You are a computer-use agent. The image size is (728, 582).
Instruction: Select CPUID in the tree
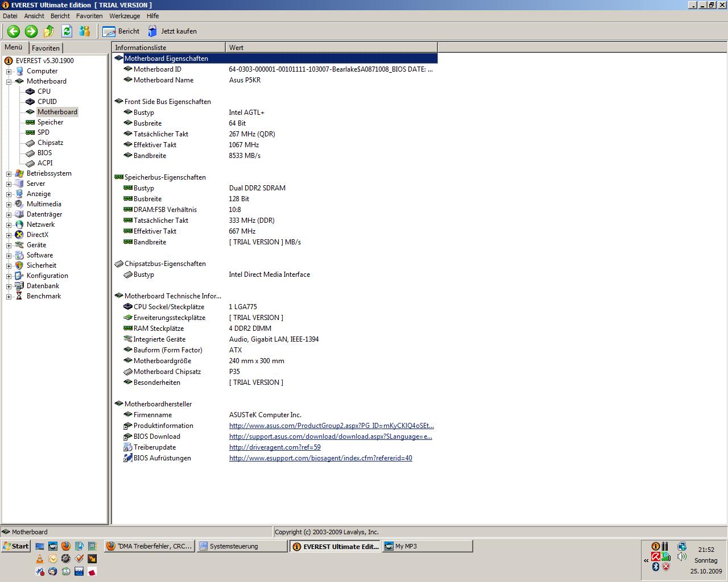(47, 102)
